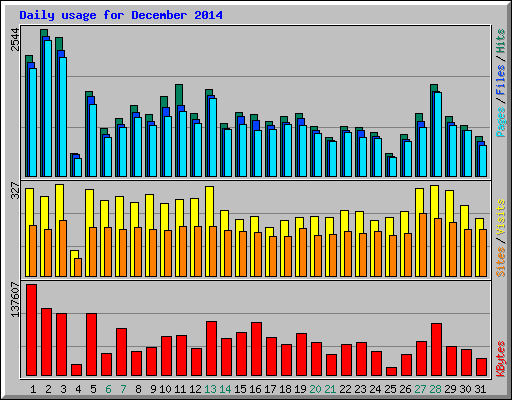Click day label 4 on the x-axis
The height and width of the screenshot is (400, 512).
[78, 389]
